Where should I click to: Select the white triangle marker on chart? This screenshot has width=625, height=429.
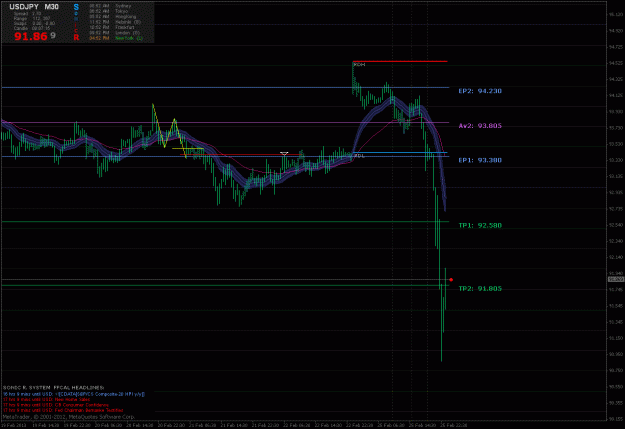point(284,153)
